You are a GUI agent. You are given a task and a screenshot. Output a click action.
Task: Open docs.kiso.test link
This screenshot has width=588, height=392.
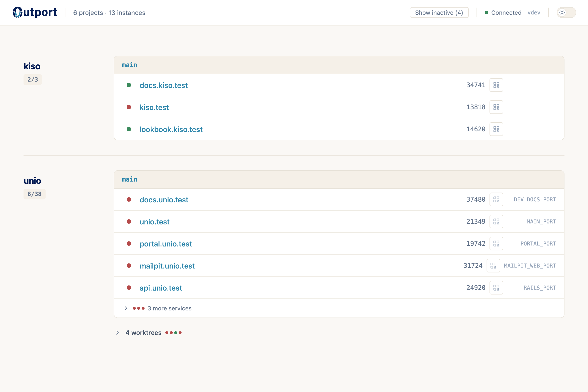click(163, 85)
